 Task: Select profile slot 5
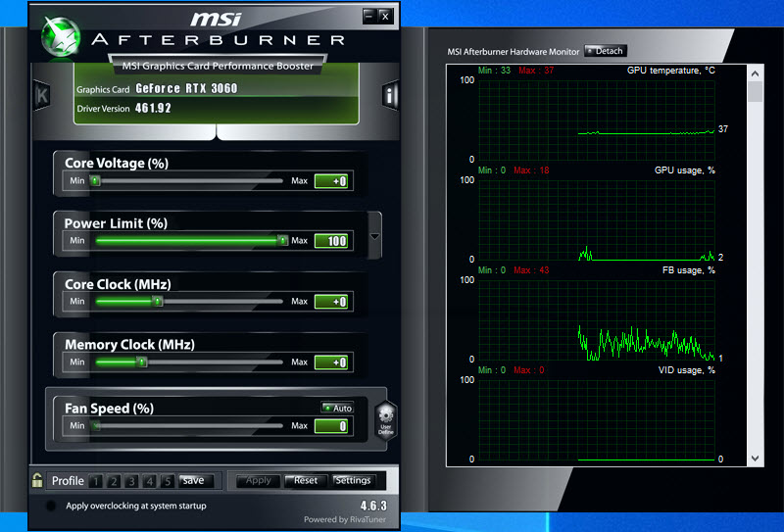coord(168,481)
